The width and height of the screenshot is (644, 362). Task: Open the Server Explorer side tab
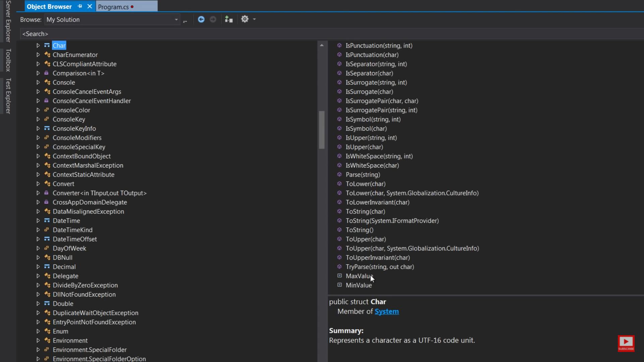(x=8, y=21)
